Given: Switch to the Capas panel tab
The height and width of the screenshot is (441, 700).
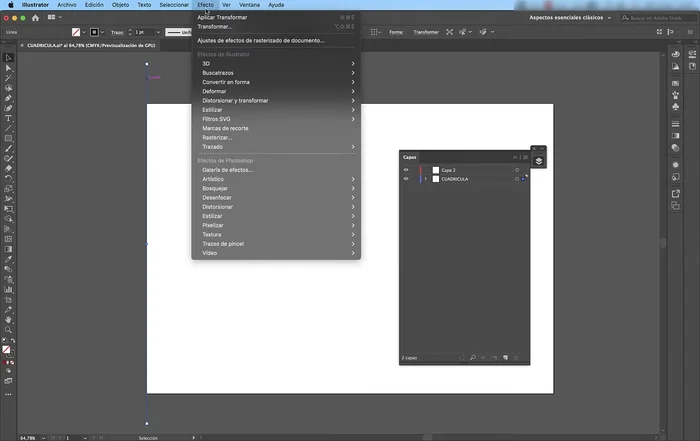Looking at the screenshot, I should pos(409,157).
